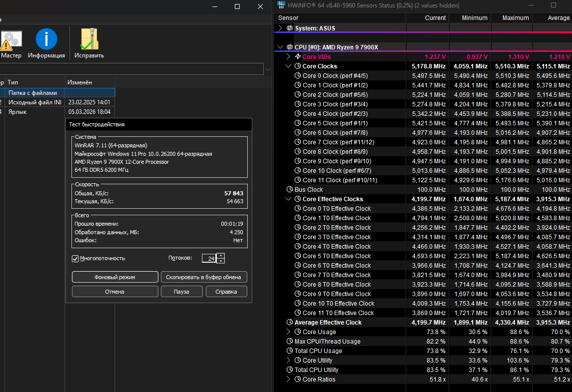This screenshot has height=392, width=572.
Task: Collapse the Core Clocks list
Action: point(288,66)
